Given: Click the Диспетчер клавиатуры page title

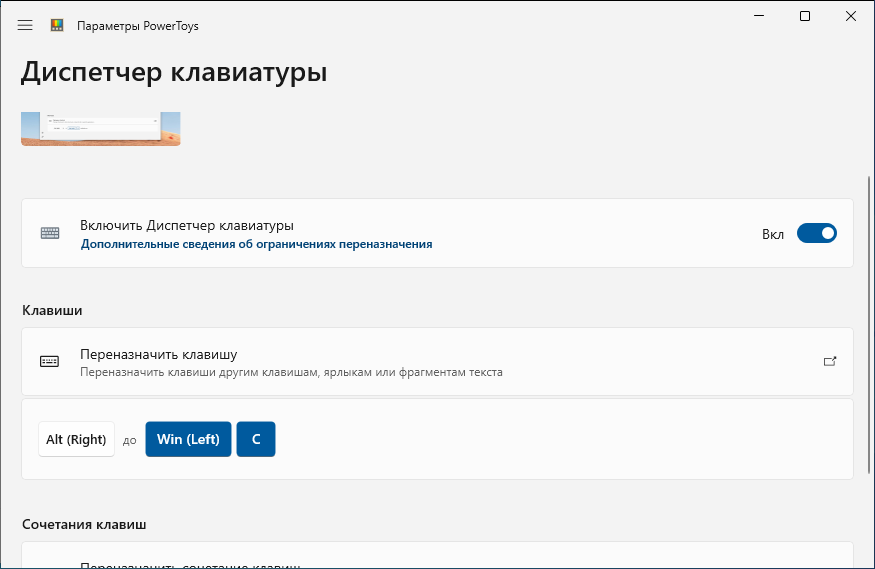Looking at the screenshot, I should click(174, 73).
